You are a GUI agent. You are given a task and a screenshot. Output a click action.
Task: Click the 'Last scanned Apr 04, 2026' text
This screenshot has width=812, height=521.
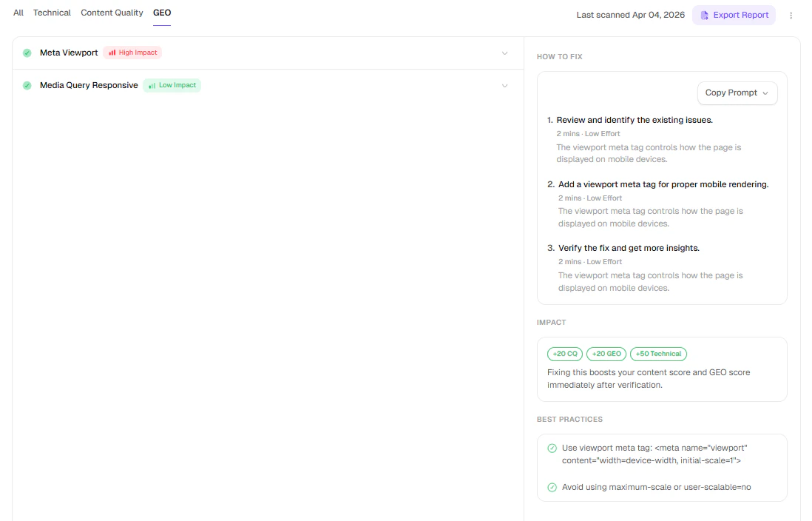[631, 15]
